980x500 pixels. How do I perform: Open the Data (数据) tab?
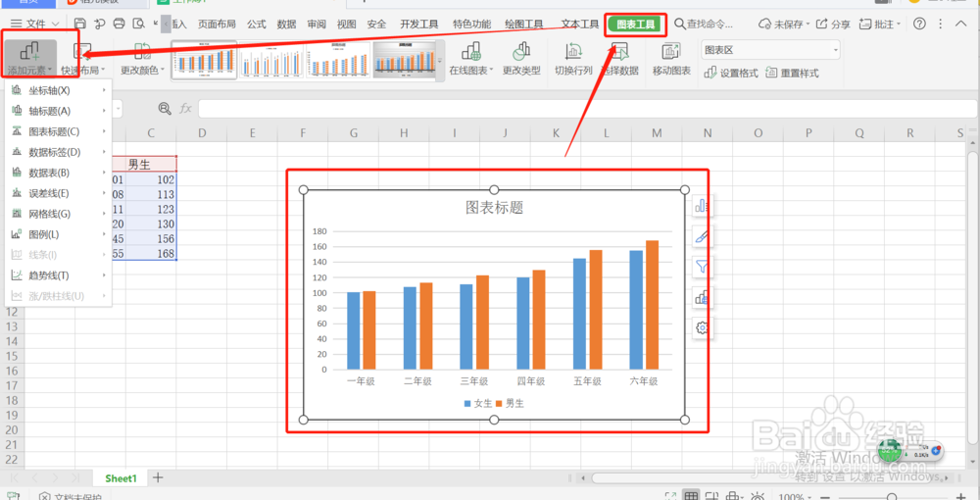286,25
